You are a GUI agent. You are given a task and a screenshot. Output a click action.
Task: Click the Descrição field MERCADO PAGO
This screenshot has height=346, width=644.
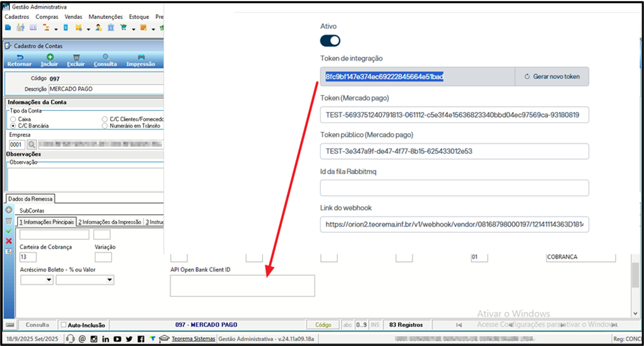106,89
